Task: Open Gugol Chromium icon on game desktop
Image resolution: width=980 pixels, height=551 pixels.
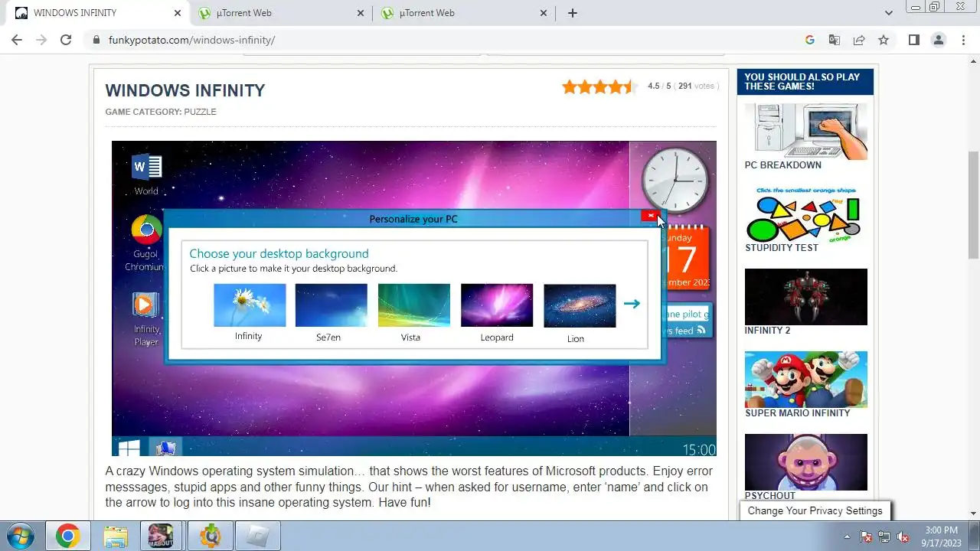Action: tap(146, 243)
